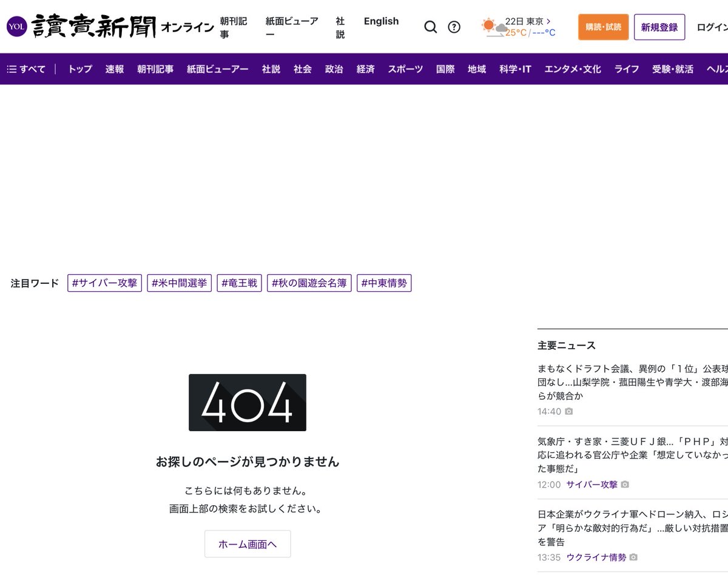
Task: Click the camera icon after ウクライナ情勢 tag
Action: (x=633, y=557)
